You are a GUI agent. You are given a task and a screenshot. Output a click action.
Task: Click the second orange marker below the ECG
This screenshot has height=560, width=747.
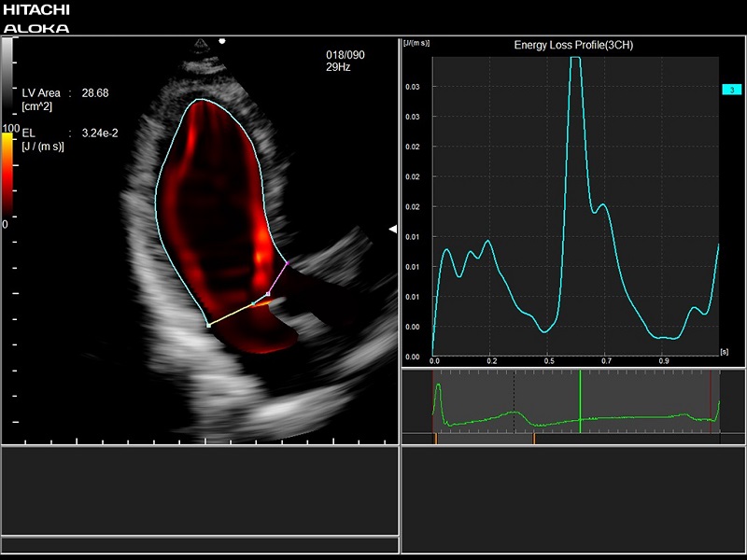point(533,437)
